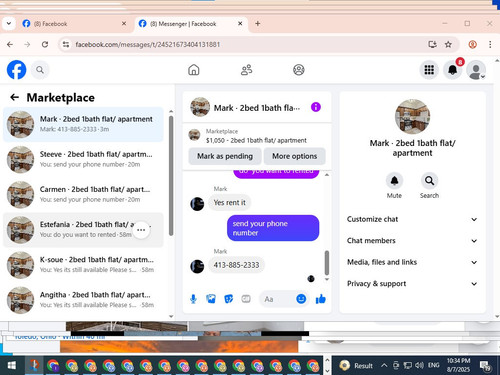Click the chat header Mark listing title

(x=257, y=108)
